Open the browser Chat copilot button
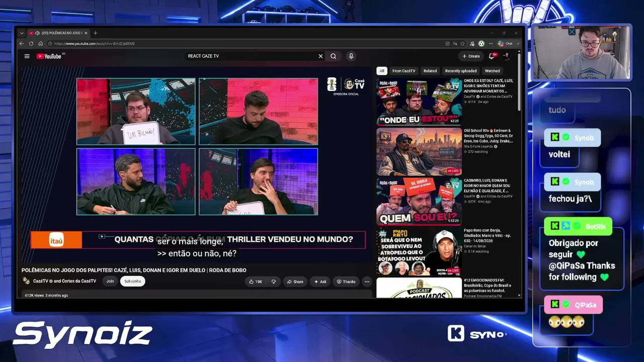The width and height of the screenshot is (644, 362). (x=505, y=44)
